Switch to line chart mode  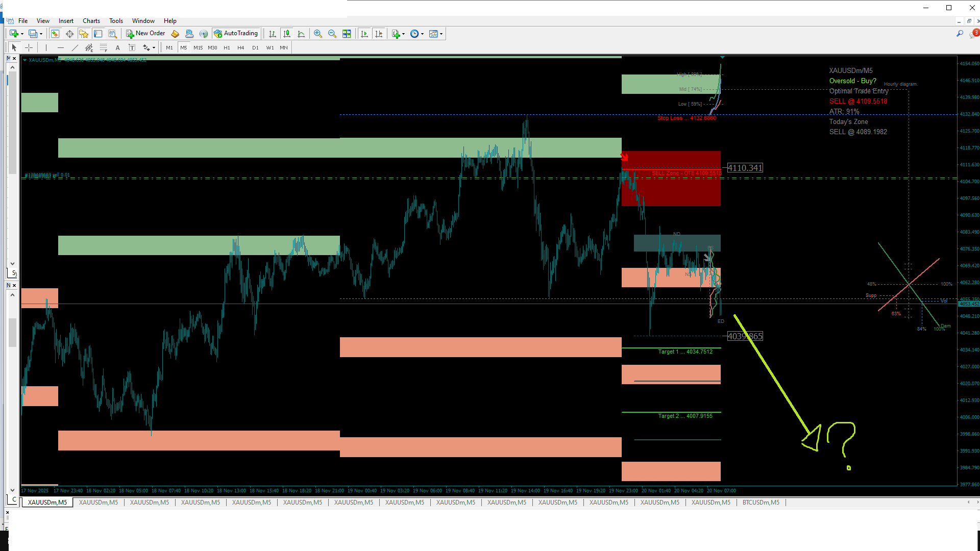coord(301,34)
